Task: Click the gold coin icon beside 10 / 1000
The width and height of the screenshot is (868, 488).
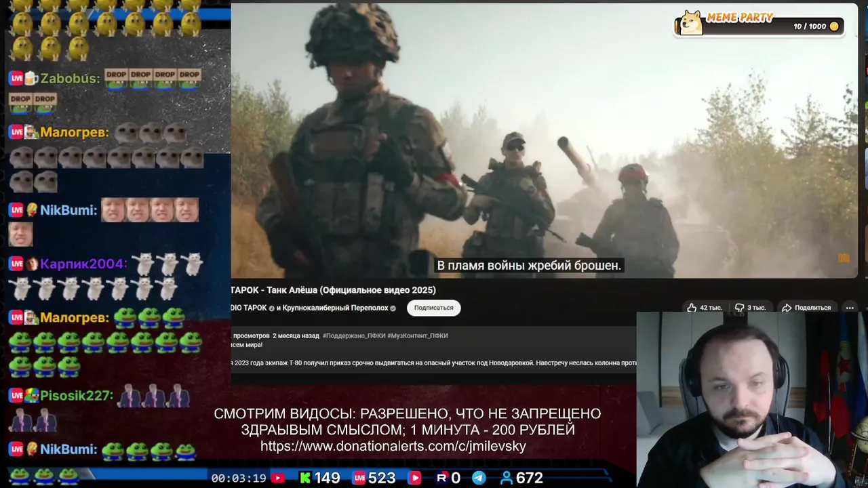Action: [x=834, y=26]
